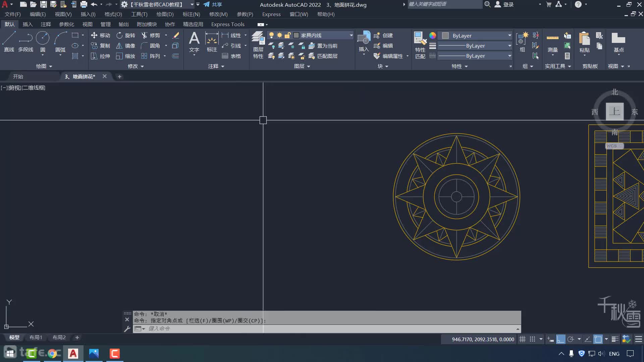This screenshot has height=362, width=644.
Task: Open the Text (文字) tool
Action: click(194, 42)
